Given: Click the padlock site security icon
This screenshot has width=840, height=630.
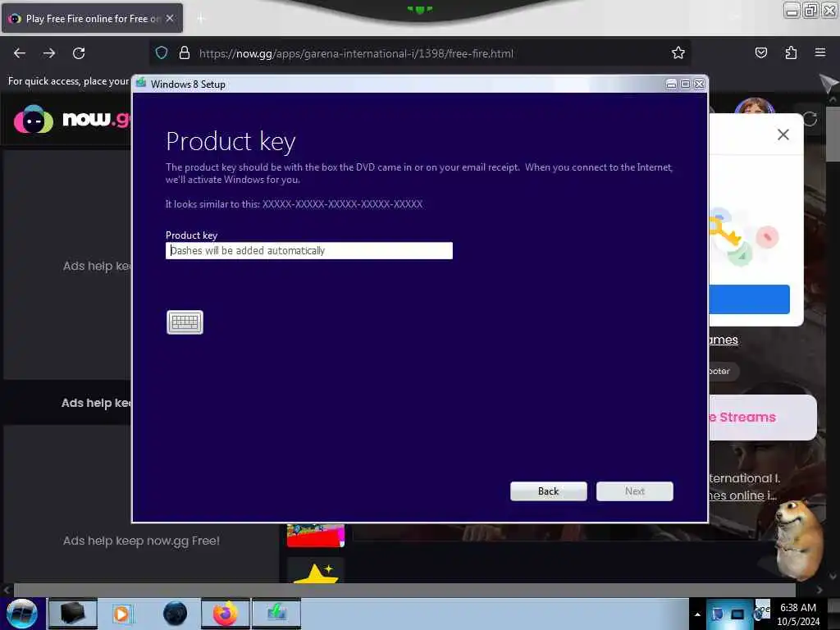Looking at the screenshot, I should (x=185, y=53).
